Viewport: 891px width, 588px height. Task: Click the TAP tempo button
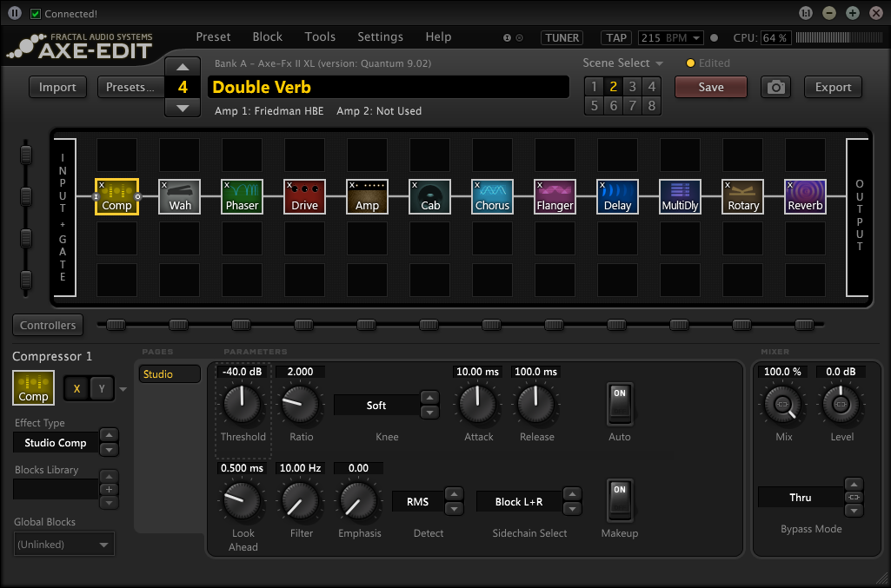[616, 38]
